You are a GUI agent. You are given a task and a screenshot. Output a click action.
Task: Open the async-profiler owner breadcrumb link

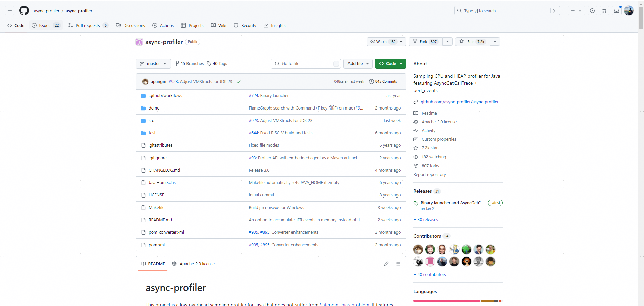click(x=47, y=11)
